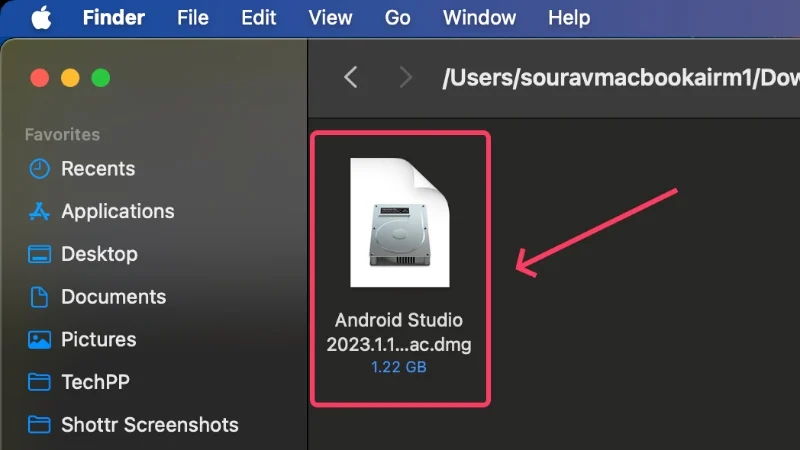The width and height of the screenshot is (800, 450).
Task: Open Recents in the Finder sidebar
Action: point(97,169)
